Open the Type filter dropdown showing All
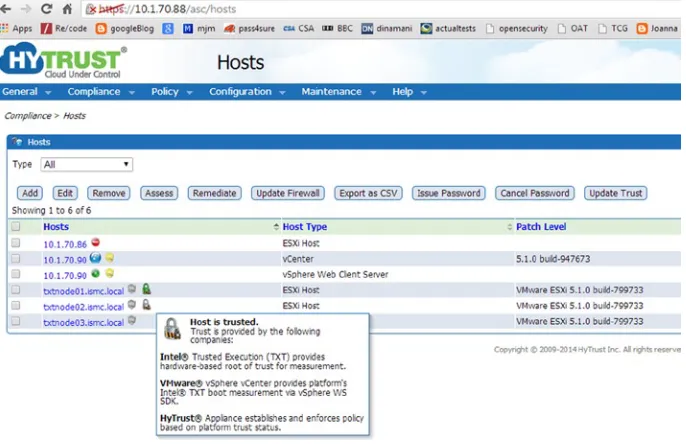This screenshot has width=686, height=444. 87,164
